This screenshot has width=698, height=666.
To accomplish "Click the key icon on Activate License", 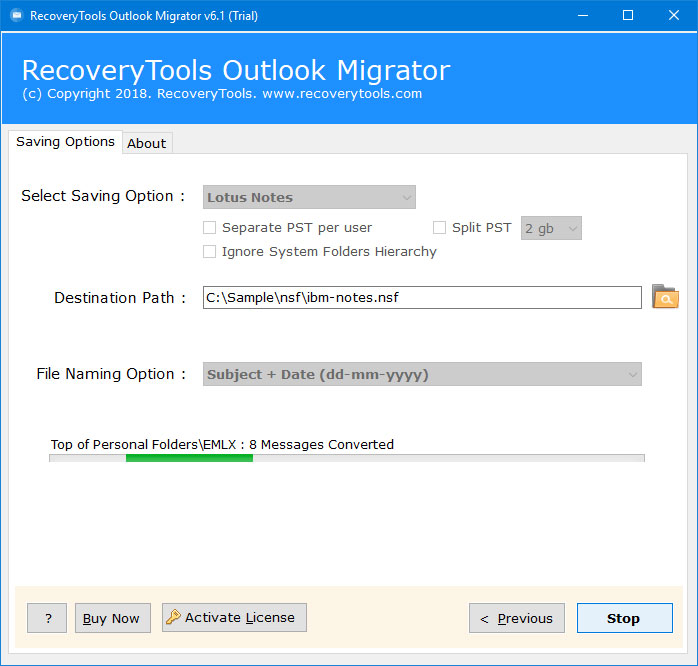I will (173, 617).
